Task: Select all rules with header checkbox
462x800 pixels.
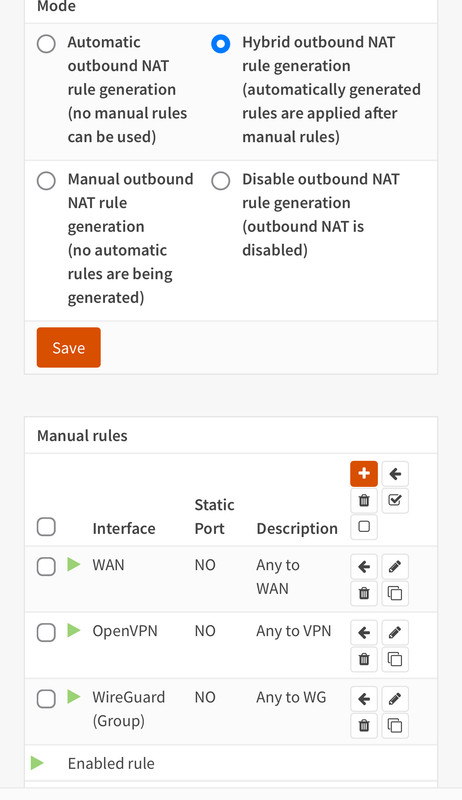Action: (46, 527)
